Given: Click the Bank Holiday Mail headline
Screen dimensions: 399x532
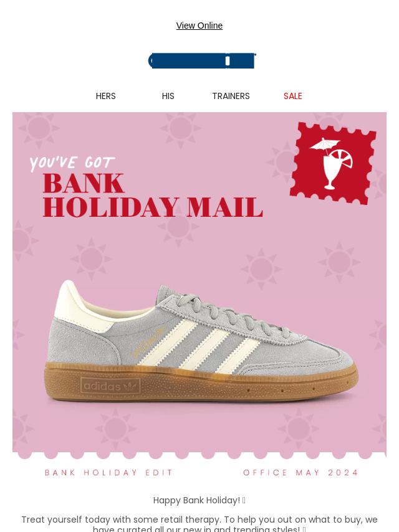Looking at the screenshot, I should pos(153,195).
